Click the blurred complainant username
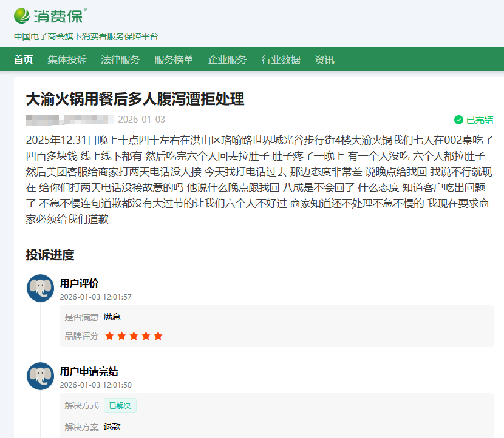The image size is (504, 438). (69, 120)
